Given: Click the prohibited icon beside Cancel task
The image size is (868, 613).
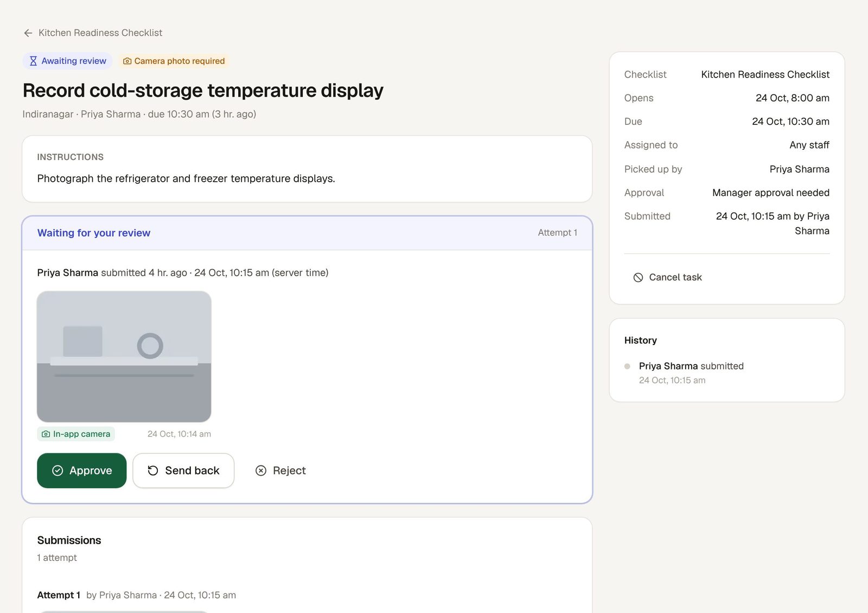Looking at the screenshot, I should [x=638, y=277].
